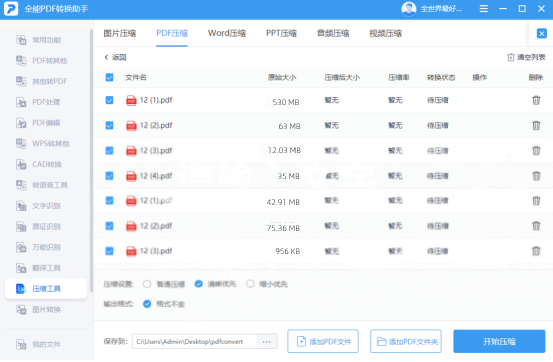Click the 12 (4).pdf file name
This screenshot has width=553, height=362.
pos(156,176)
